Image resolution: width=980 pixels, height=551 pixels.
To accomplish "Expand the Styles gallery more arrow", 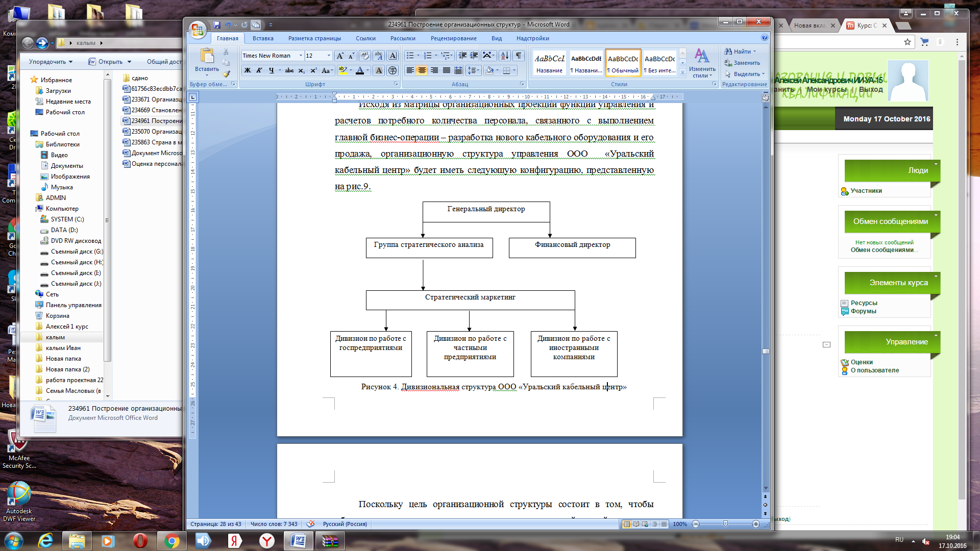I will tap(682, 73).
